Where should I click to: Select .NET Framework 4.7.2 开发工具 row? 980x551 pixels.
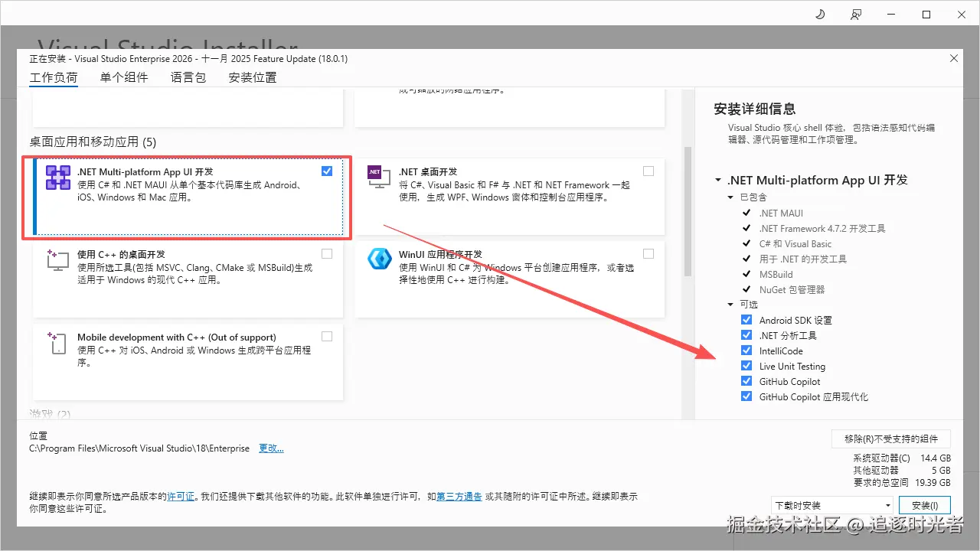(x=822, y=228)
